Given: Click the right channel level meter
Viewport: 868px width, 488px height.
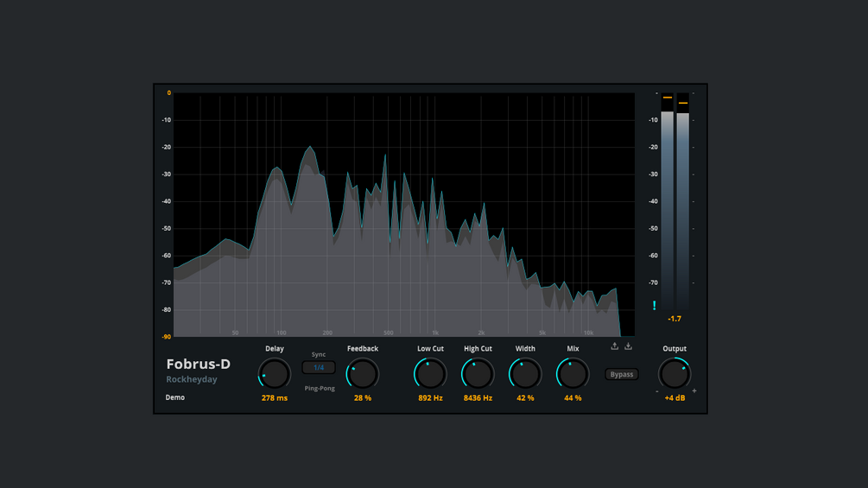Looking at the screenshot, I should pos(682,201).
